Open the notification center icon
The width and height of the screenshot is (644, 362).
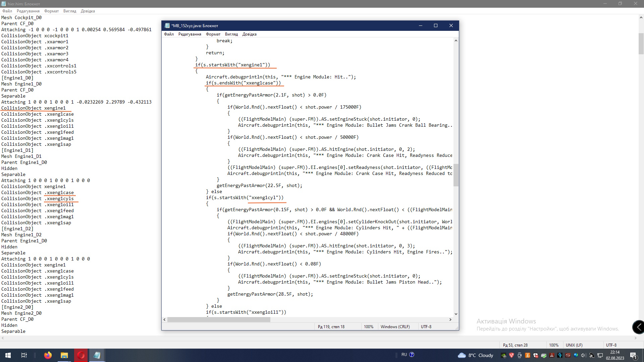click(633, 355)
